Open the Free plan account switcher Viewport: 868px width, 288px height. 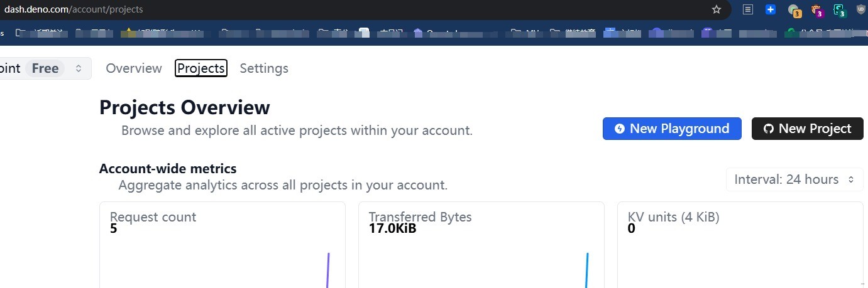click(44, 68)
